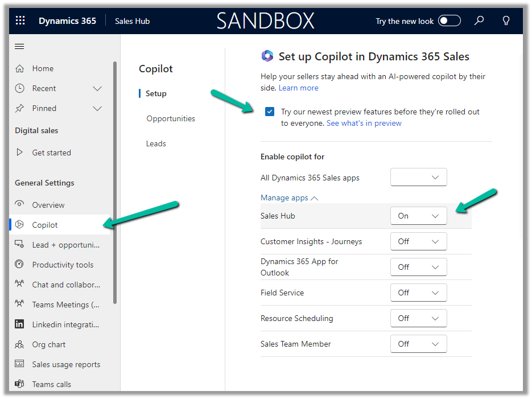Open the Field Service Off dropdown
This screenshot has height=399, width=532.
[418, 293]
